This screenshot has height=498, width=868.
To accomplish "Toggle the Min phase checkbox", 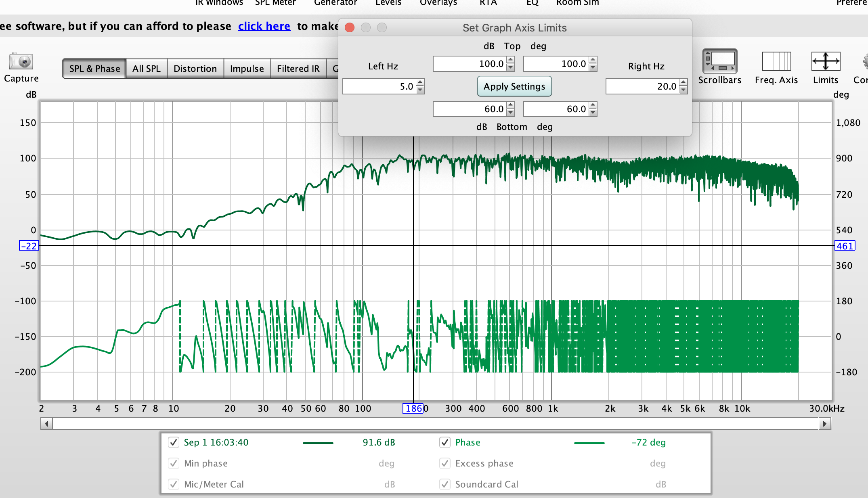I will pos(174,463).
